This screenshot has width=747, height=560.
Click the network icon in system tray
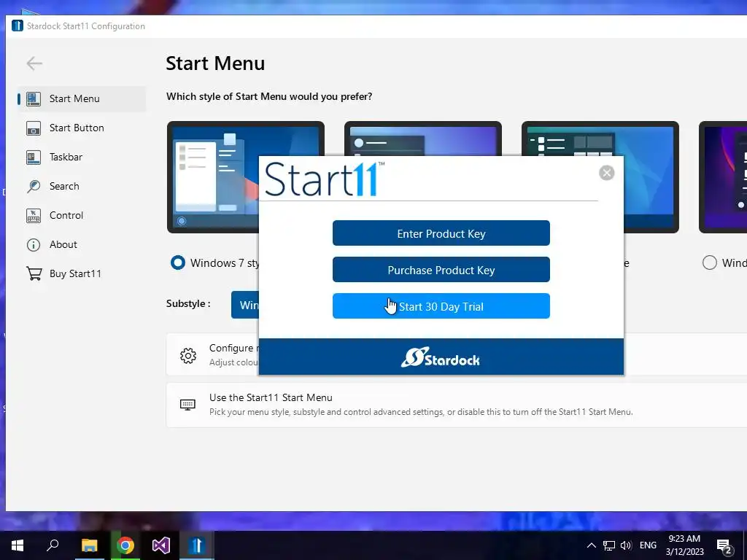pos(609,545)
